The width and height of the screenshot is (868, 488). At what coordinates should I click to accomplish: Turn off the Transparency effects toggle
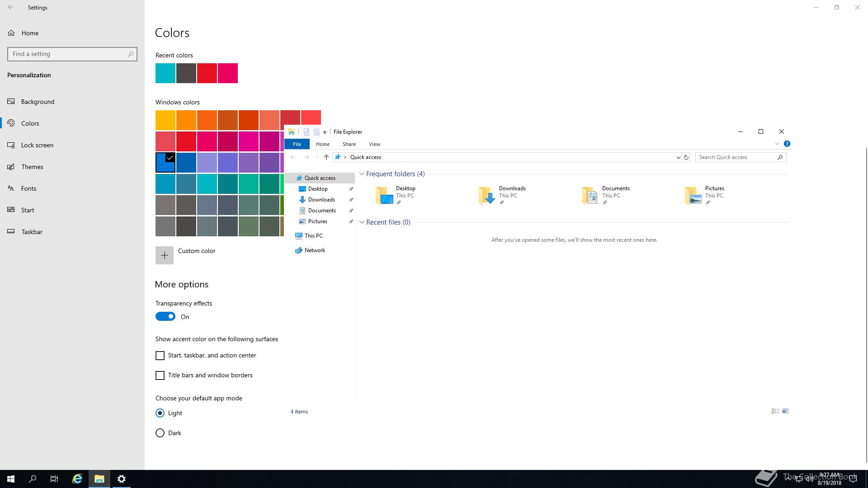[x=165, y=317]
